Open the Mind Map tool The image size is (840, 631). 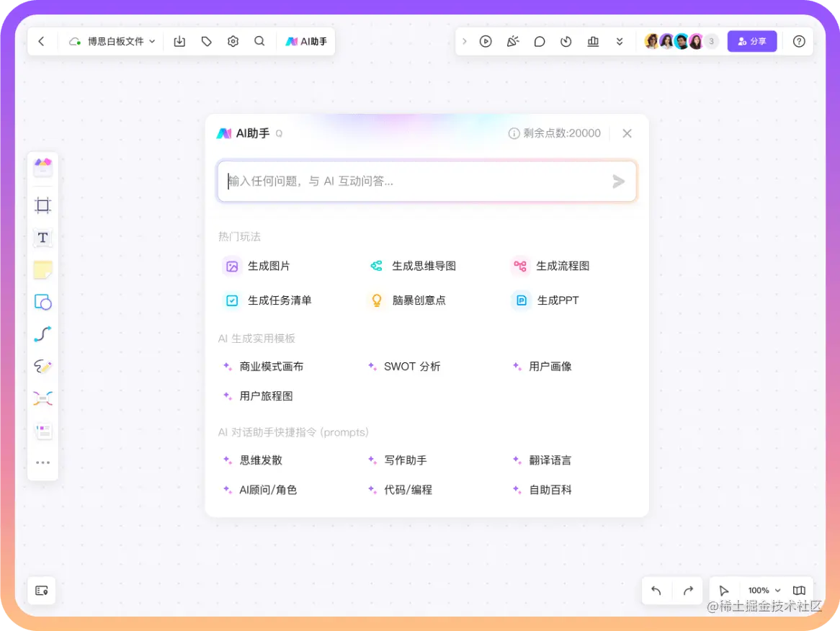[x=43, y=398]
